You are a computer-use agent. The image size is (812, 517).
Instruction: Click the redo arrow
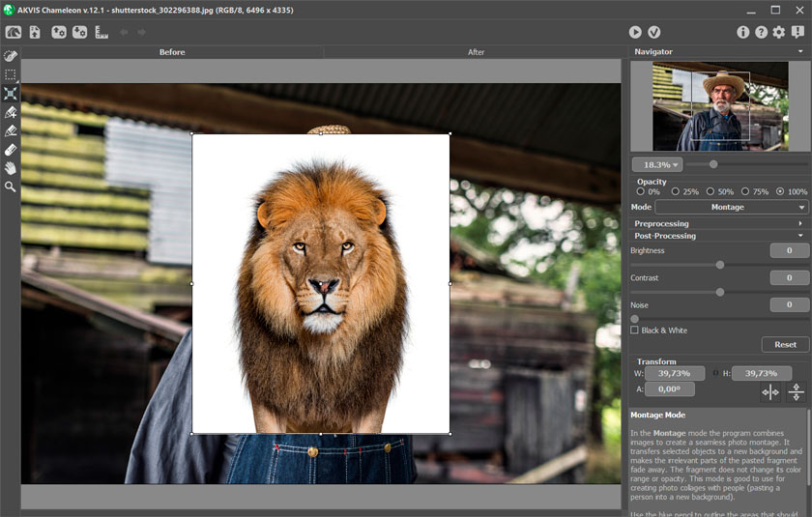tap(141, 33)
